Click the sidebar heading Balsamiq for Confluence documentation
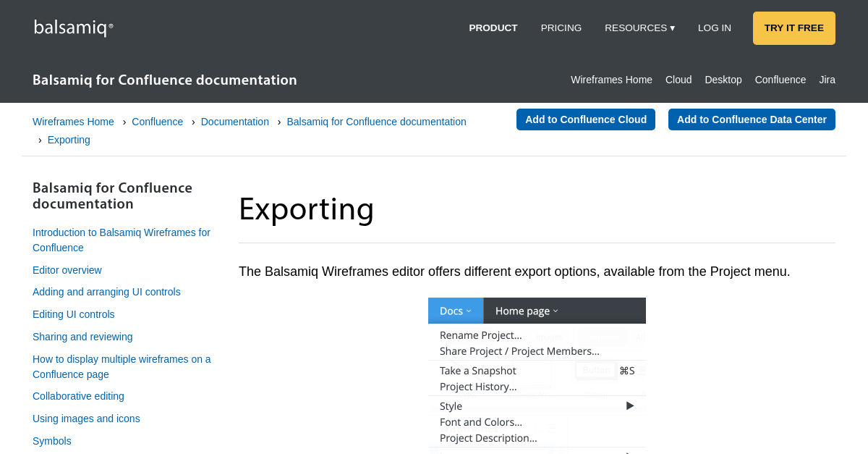868x454 pixels. (113, 196)
